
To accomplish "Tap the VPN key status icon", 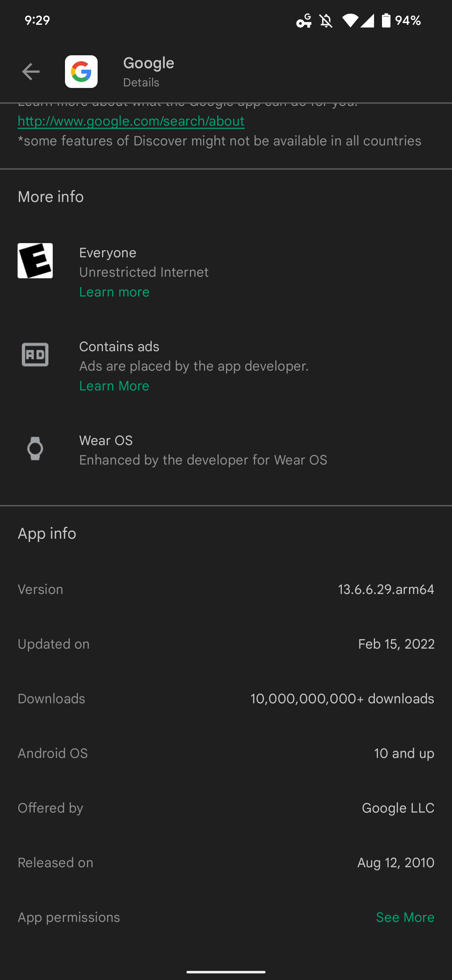I will point(304,20).
